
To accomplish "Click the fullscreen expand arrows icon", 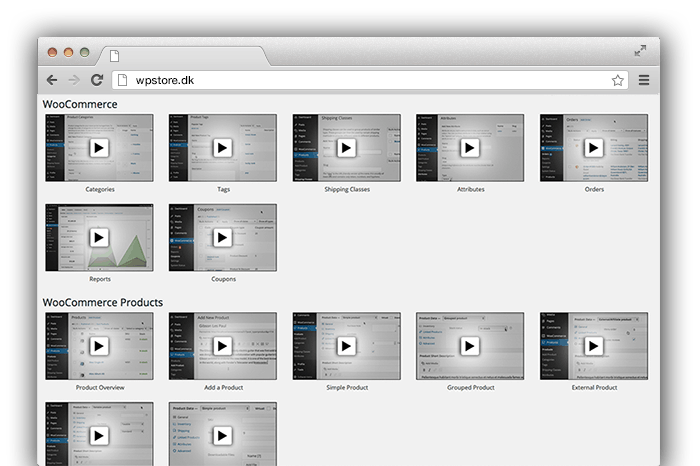I will (640, 51).
